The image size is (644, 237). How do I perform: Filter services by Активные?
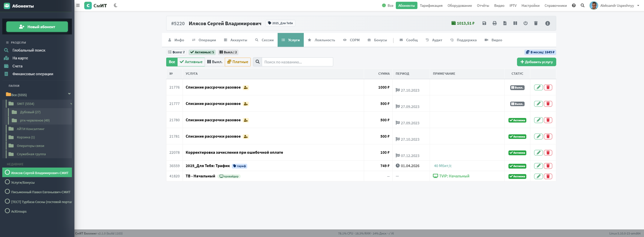(191, 62)
